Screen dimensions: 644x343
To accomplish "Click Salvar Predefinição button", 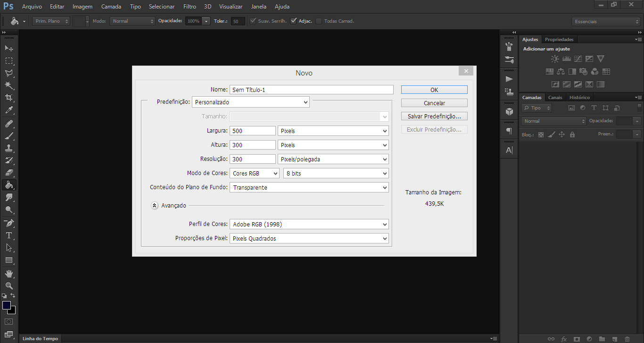I will 434,116.
